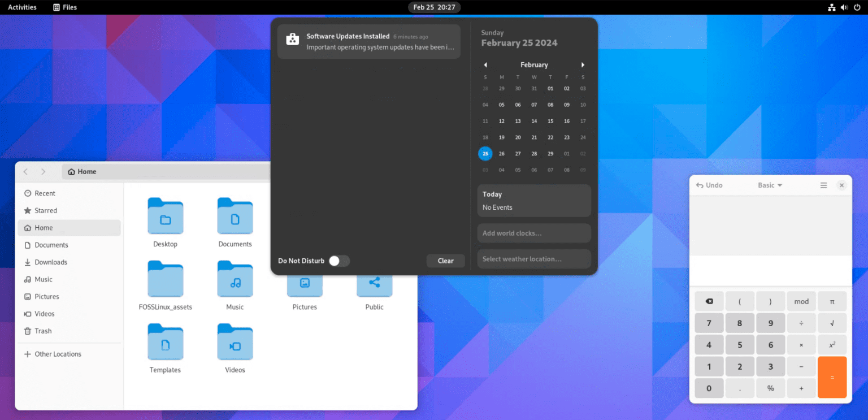Go to the next month in the calendar

(x=583, y=64)
